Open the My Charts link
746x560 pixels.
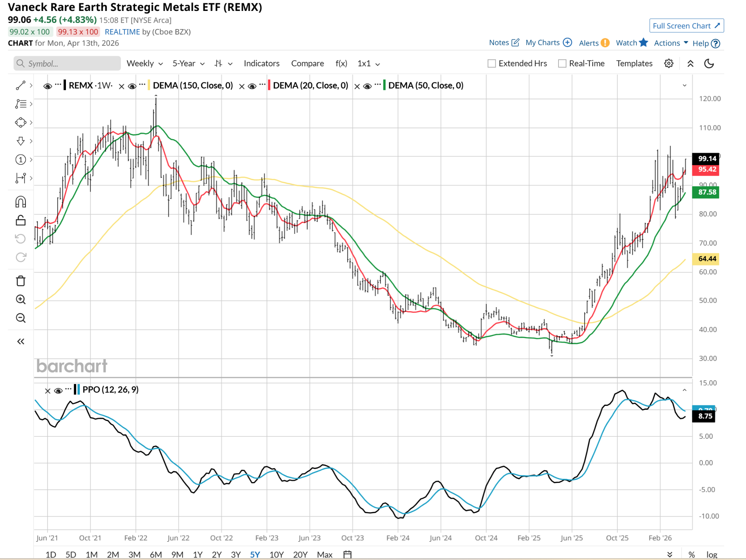tap(548, 43)
